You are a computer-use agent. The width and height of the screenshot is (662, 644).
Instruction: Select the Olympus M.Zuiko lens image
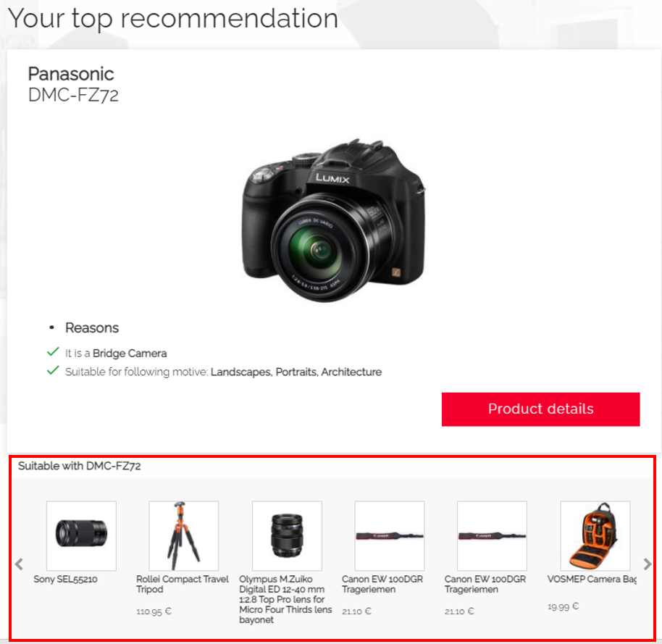pos(287,535)
